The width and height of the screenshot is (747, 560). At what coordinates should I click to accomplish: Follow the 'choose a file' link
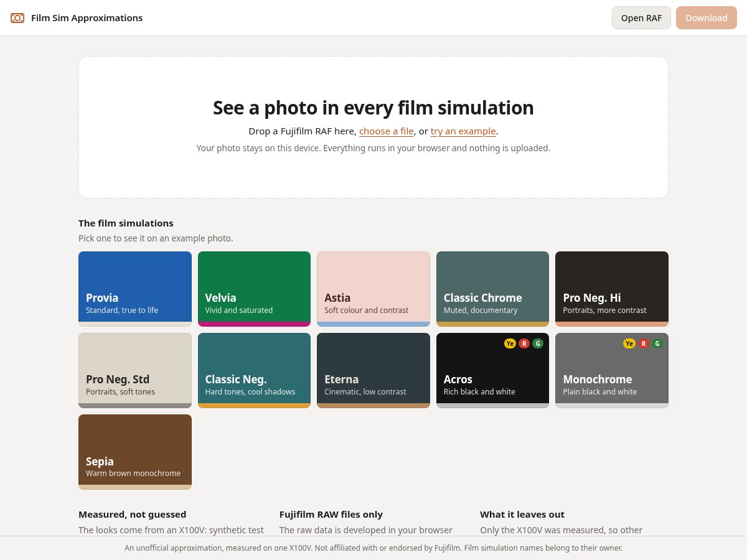click(x=387, y=131)
